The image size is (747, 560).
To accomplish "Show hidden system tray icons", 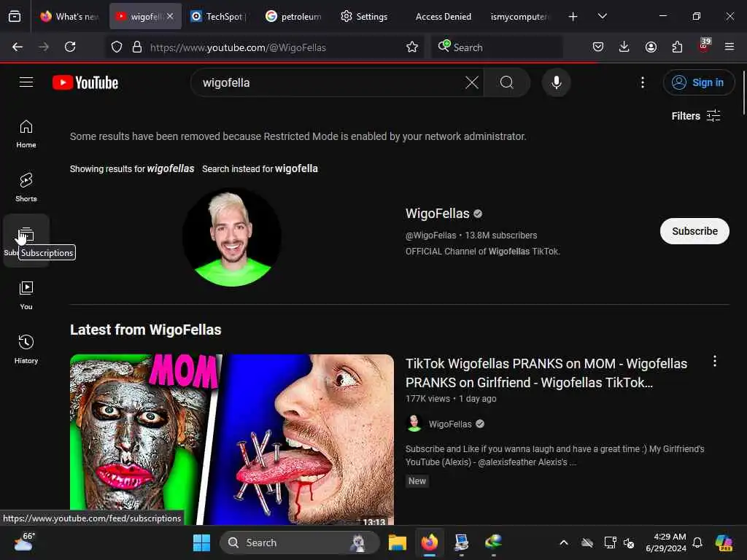I will click(564, 542).
